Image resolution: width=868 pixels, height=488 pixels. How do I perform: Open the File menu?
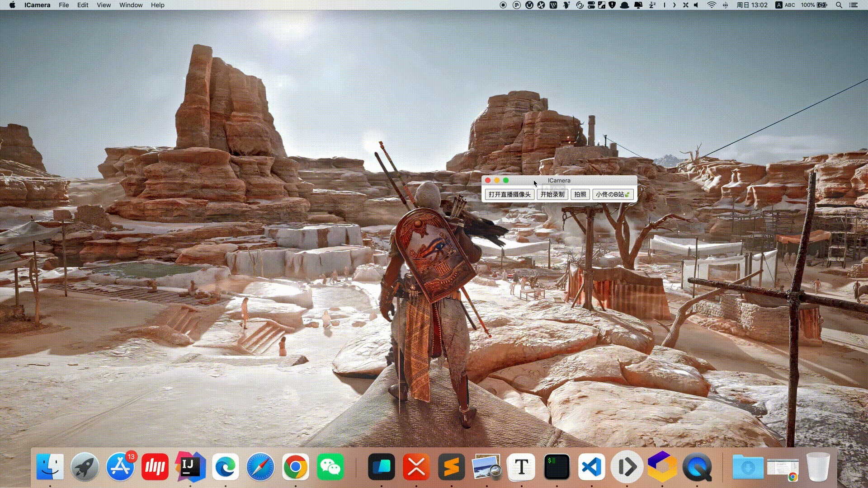tap(64, 5)
